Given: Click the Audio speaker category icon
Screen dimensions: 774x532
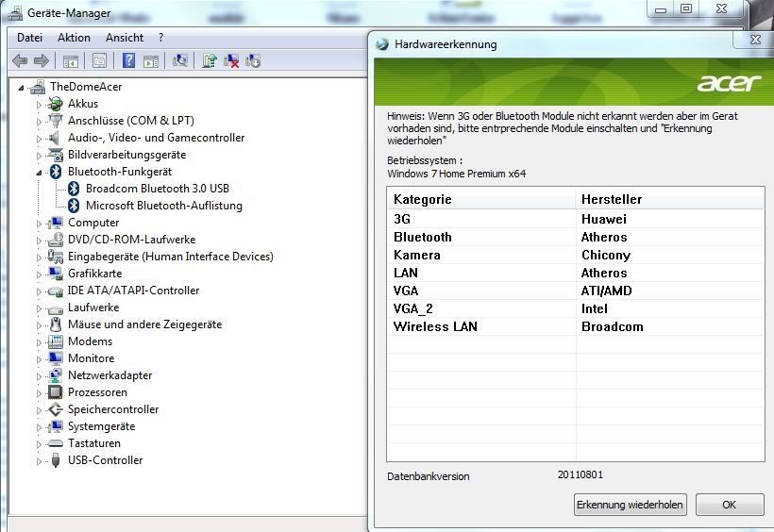Looking at the screenshot, I should [x=55, y=137].
